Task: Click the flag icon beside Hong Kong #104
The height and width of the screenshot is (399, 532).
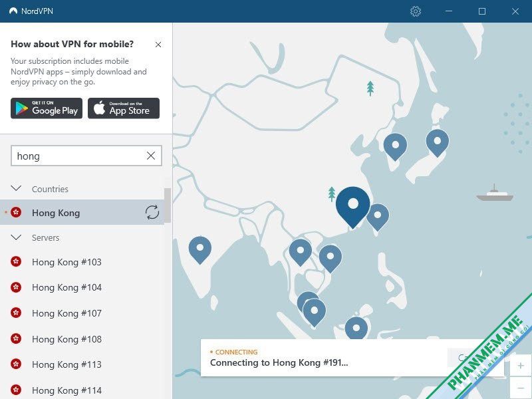Action: [16, 287]
